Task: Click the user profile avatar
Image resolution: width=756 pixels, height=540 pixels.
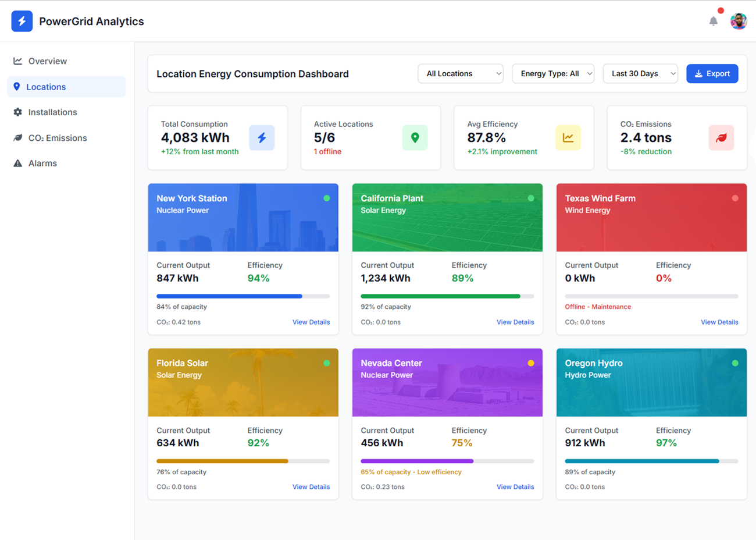Action: [738, 22]
